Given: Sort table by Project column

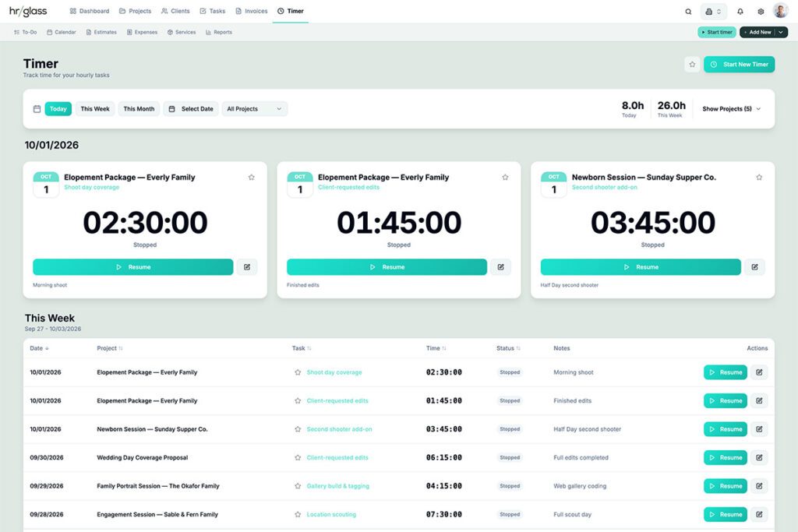Looking at the screenshot, I should click(x=109, y=348).
